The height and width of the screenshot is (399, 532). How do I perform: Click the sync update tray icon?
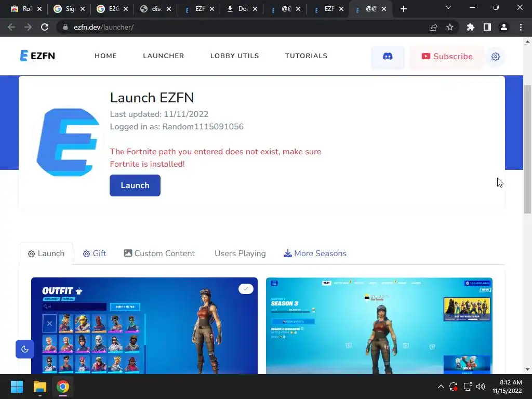coord(454,387)
